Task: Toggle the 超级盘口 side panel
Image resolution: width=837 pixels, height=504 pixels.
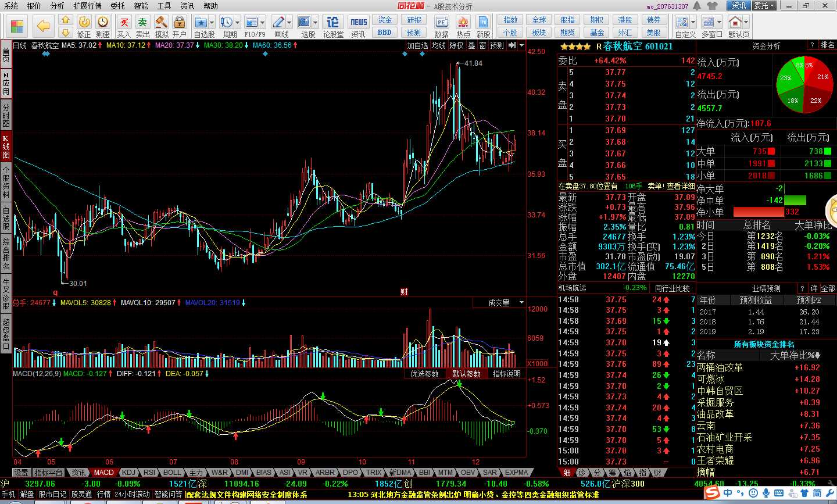Action: pyautogui.click(x=6, y=334)
